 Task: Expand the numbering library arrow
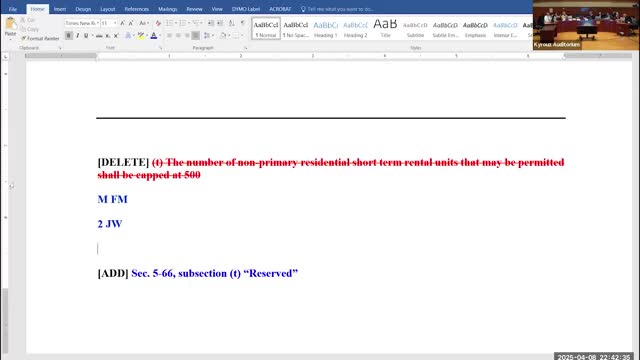[189, 23]
